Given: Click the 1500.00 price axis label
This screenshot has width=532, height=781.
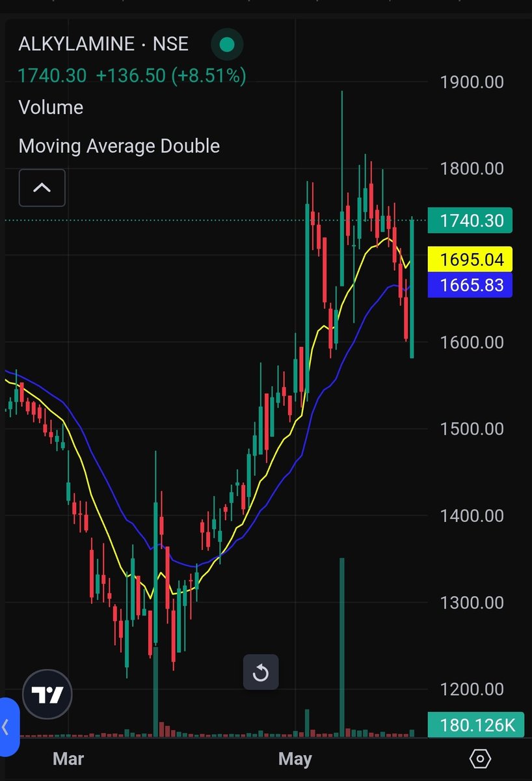Looking at the screenshot, I should pyautogui.click(x=472, y=429).
